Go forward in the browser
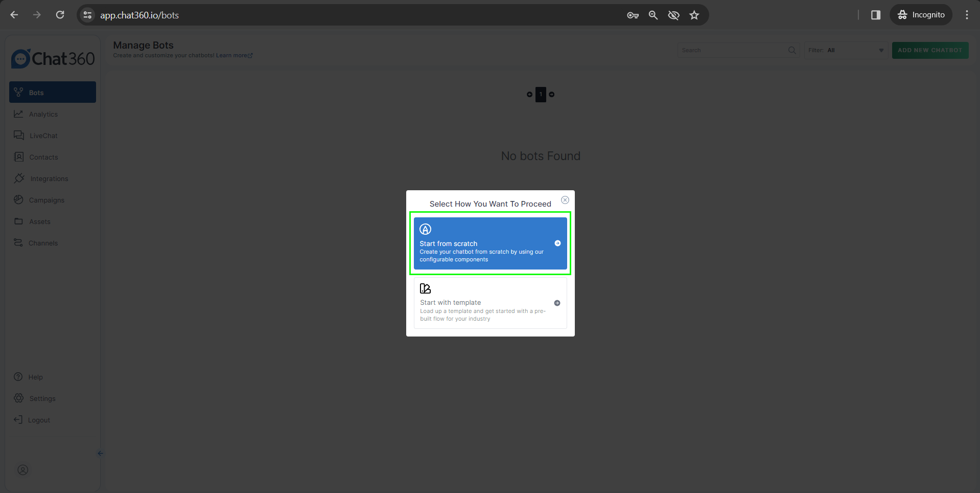The width and height of the screenshot is (980, 493). point(37,15)
